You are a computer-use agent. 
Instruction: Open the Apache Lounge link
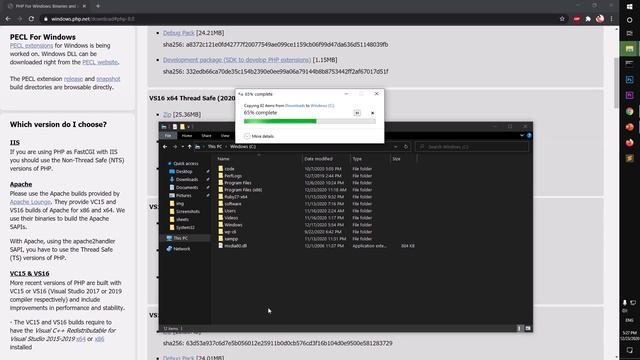point(30,202)
